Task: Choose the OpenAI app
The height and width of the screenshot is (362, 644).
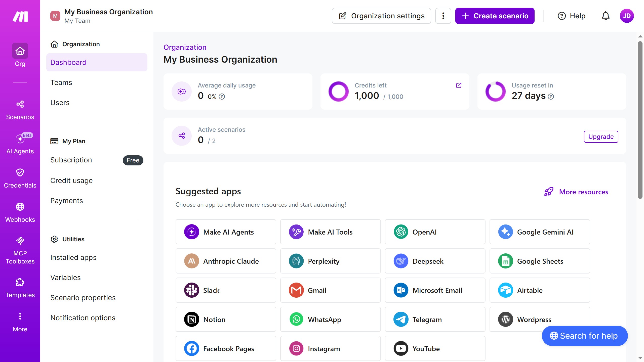Action: (435, 232)
